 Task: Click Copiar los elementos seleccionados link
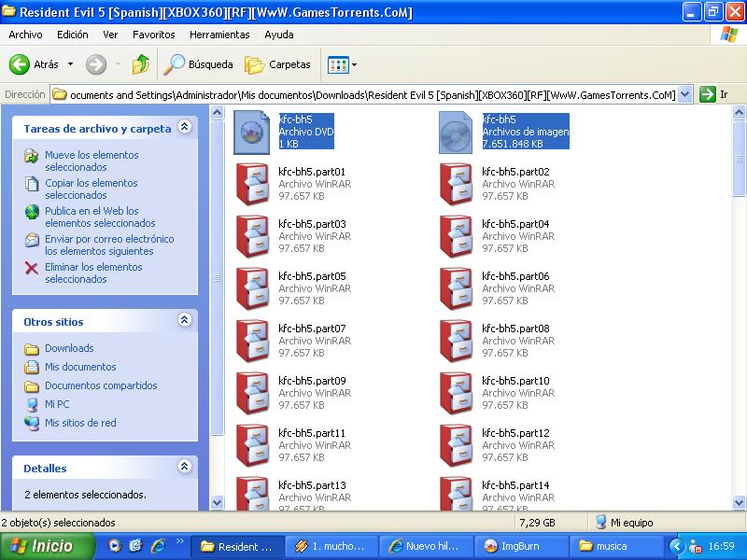pyautogui.click(x=91, y=189)
